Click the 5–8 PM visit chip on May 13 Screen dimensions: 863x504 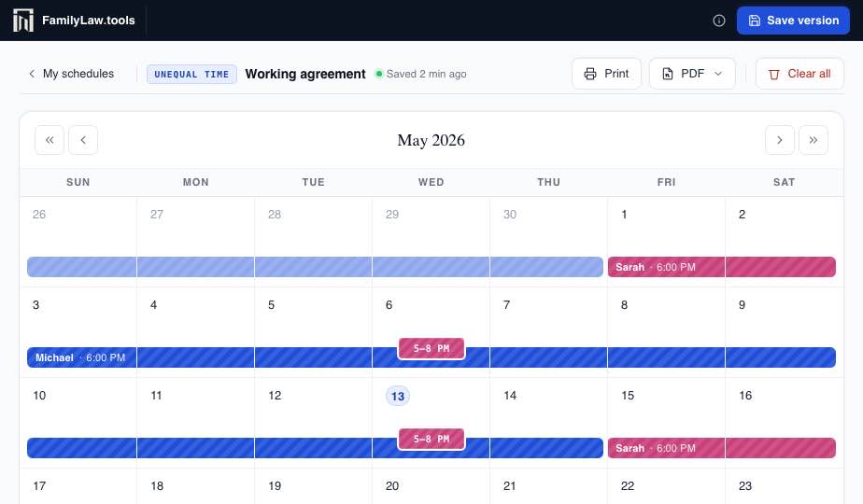(431, 439)
